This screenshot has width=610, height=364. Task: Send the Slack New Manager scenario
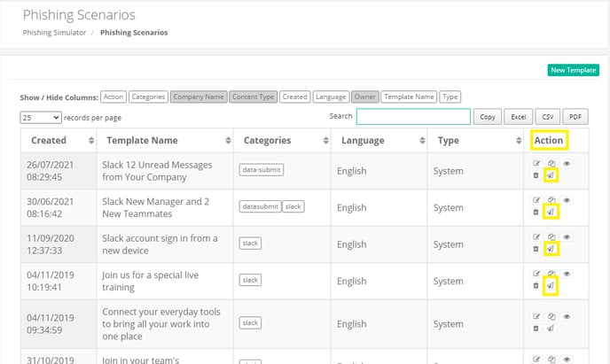tap(551, 212)
